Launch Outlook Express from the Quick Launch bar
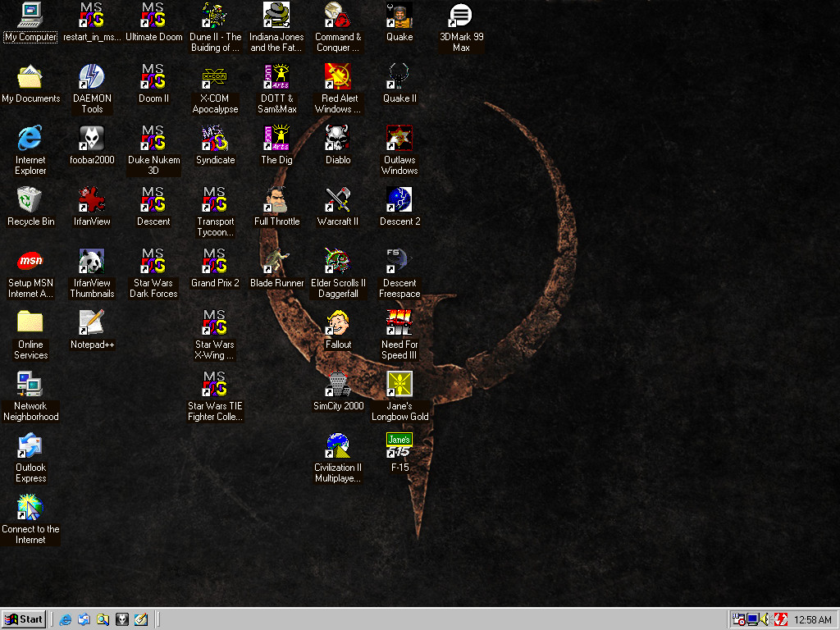This screenshot has width=840, height=630. click(84, 619)
